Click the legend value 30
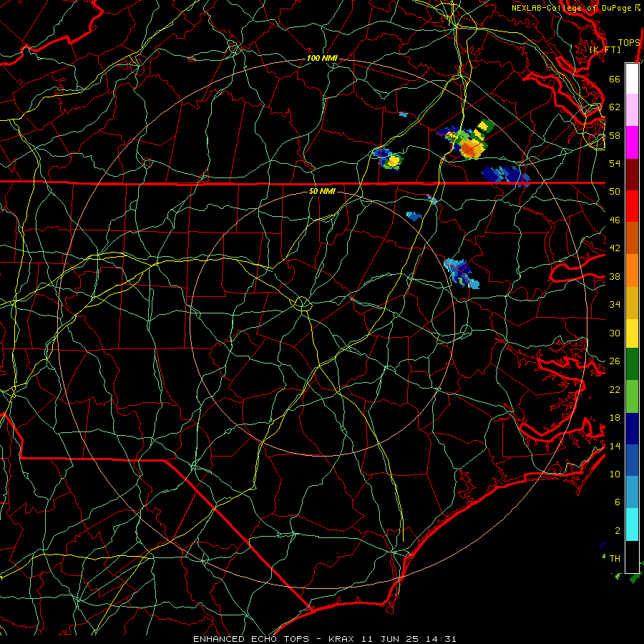 click(615, 333)
